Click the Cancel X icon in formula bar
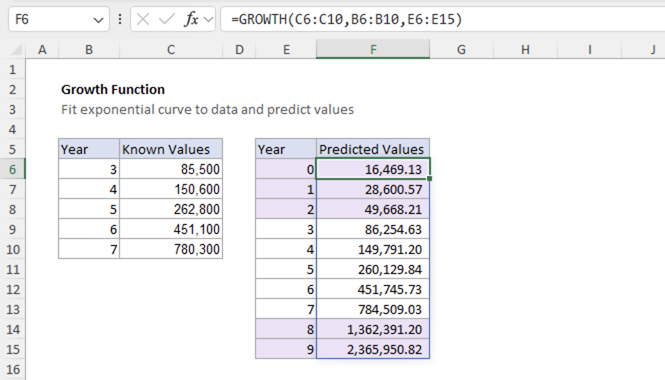This screenshot has height=380, width=665. [143, 19]
